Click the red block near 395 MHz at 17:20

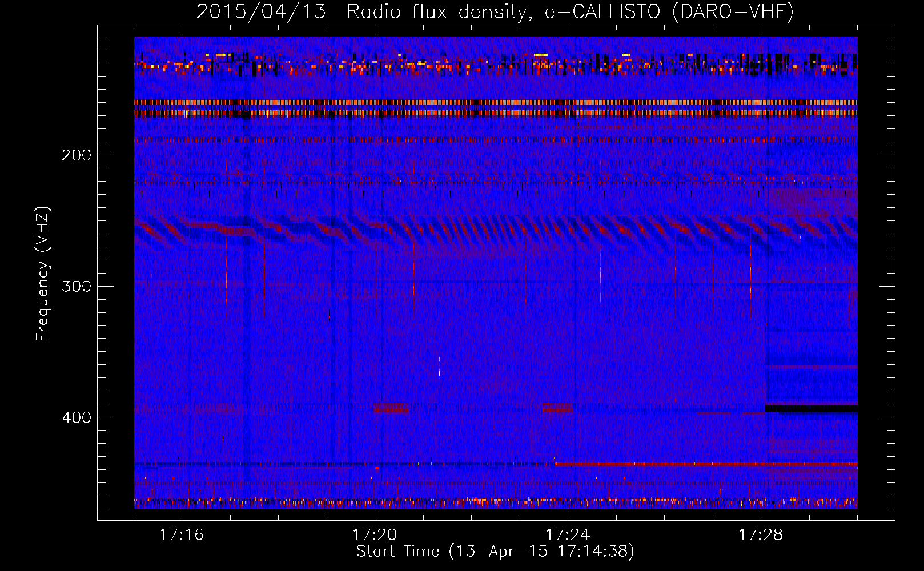tap(391, 408)
